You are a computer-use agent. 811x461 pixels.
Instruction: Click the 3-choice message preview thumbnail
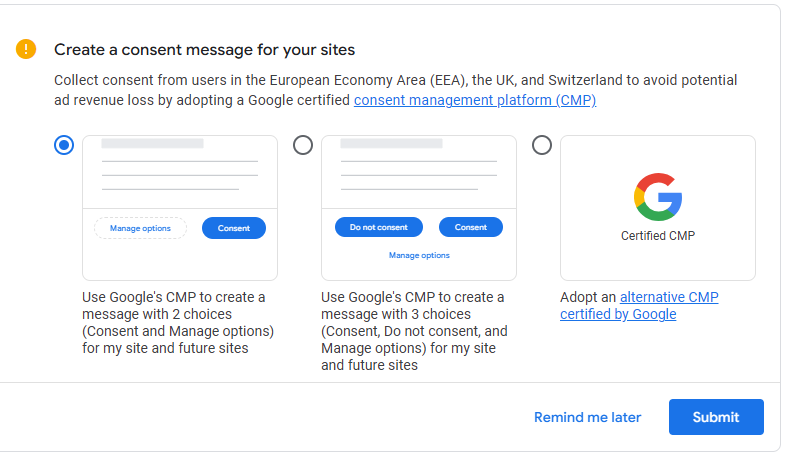[419, 208]
